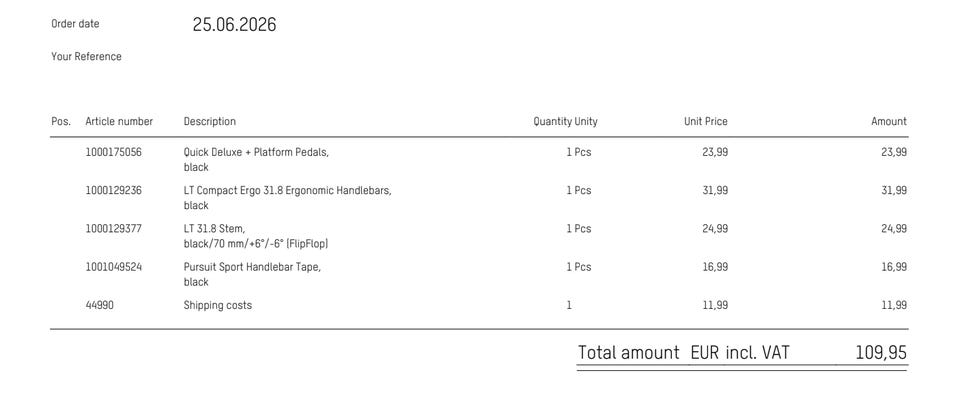Select the 'Your Reference' label
Image resolution: width=960 pixels, height=399 pixels.
tap(86, 56)
